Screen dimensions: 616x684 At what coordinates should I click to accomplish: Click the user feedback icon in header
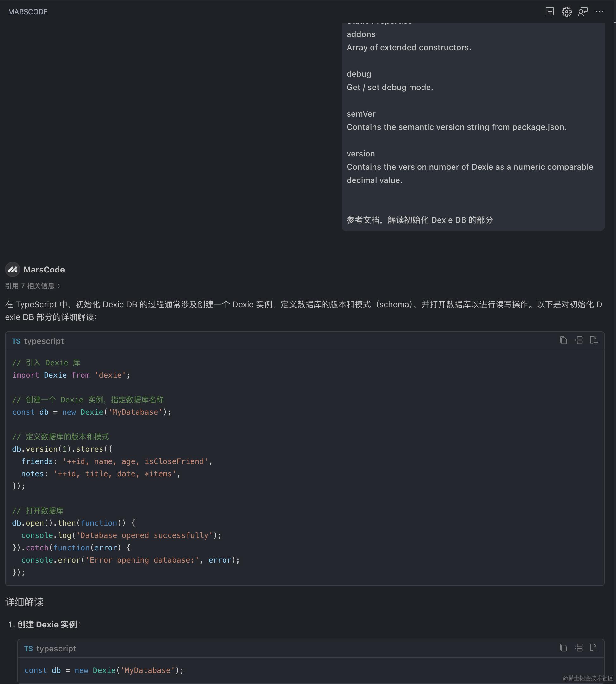click(x=582, y=11)
